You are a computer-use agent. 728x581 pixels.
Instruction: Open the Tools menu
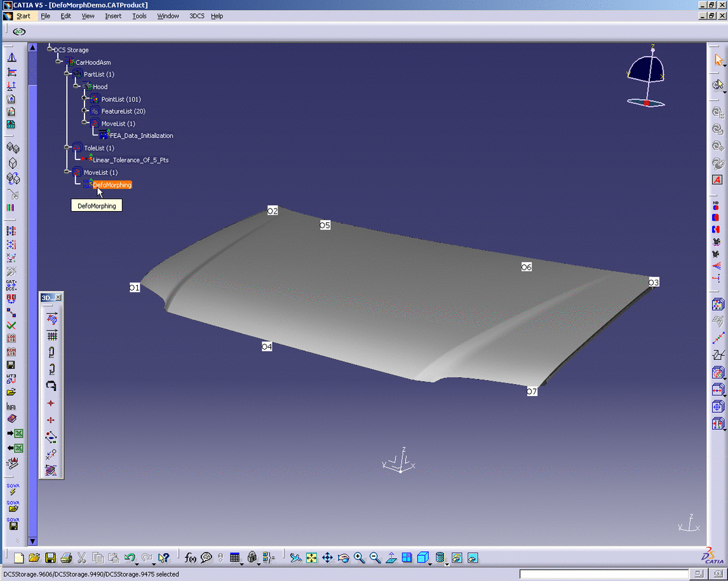139,16
